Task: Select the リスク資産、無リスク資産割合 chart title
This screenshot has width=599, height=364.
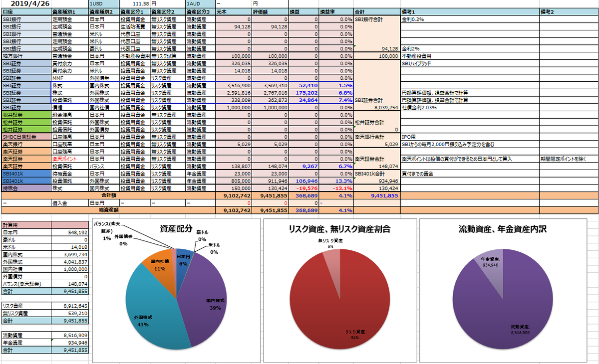Action: (339, 229)
